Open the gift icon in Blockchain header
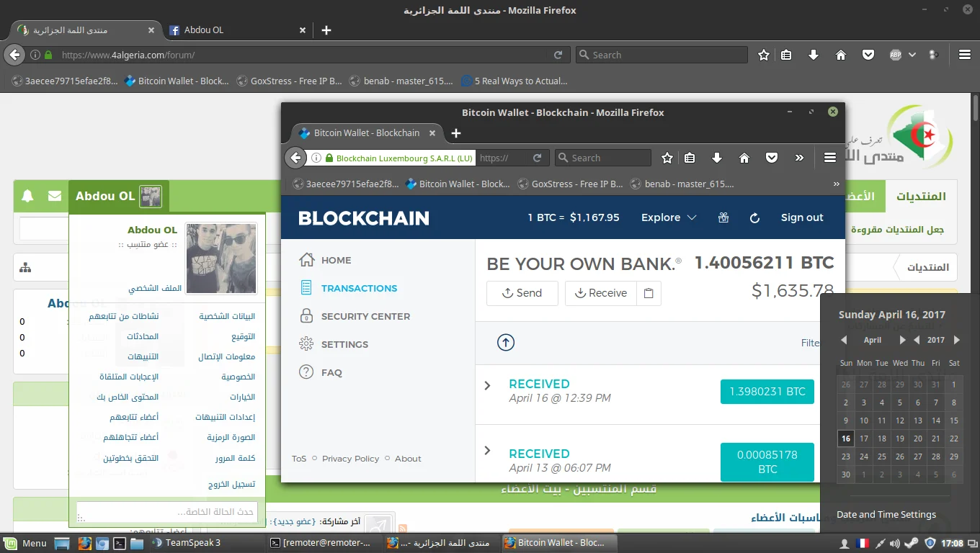Screen dimensions: 980x553 723,217
